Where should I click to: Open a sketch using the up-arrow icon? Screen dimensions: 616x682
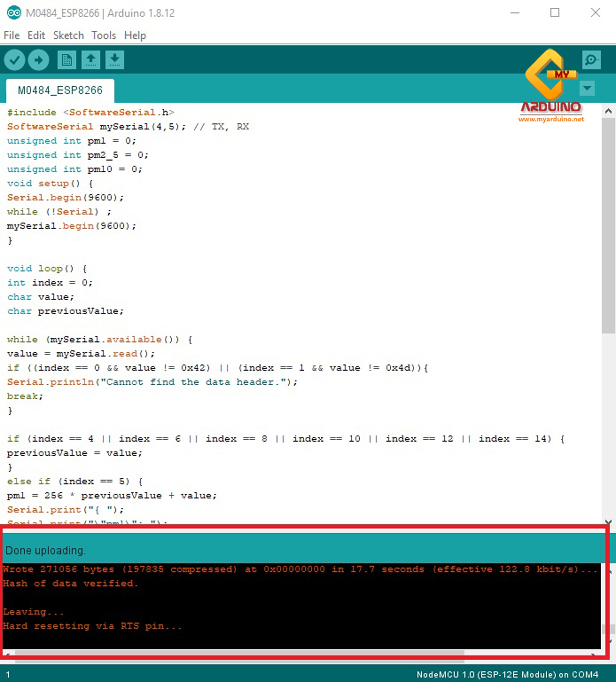click(91, 60)
